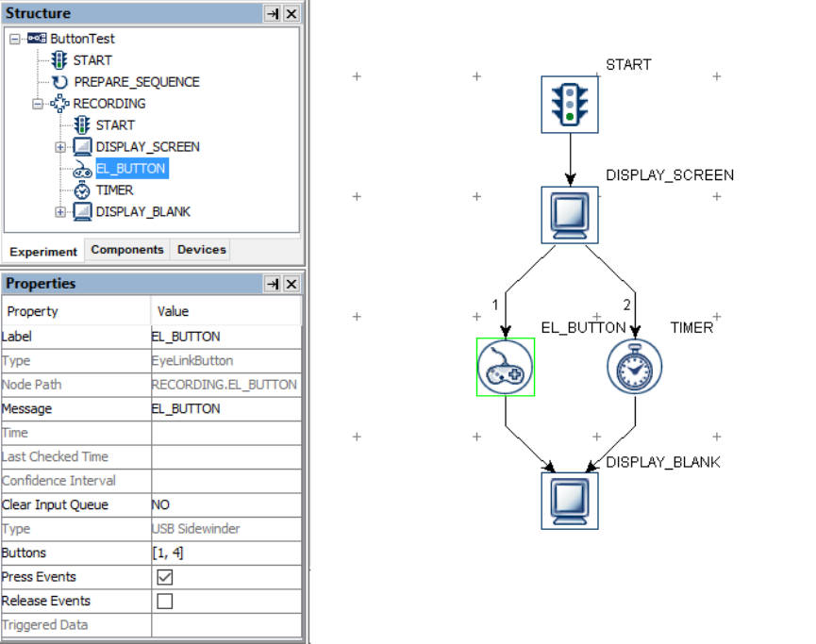Click the Last Checked Time property row
Viewport: 816px width, 644px height.
tap(152, 456)
